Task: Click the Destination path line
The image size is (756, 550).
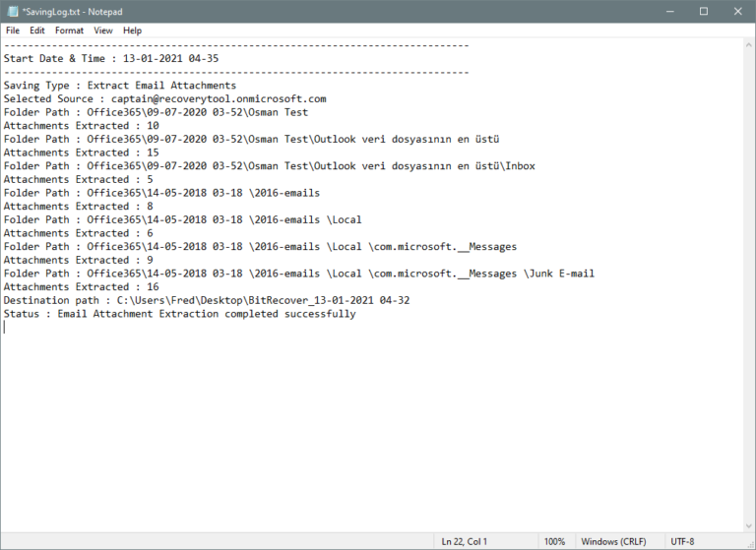Action: (207, 300)
